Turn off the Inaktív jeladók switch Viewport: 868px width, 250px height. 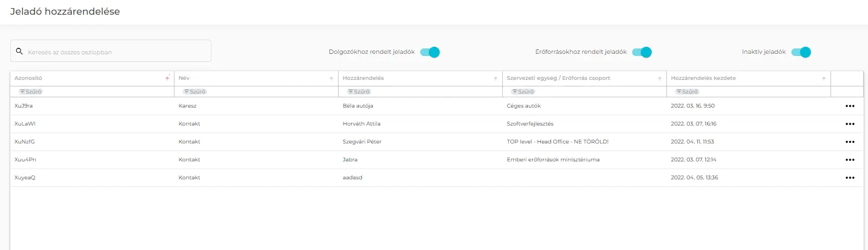[x=801, y=52]
